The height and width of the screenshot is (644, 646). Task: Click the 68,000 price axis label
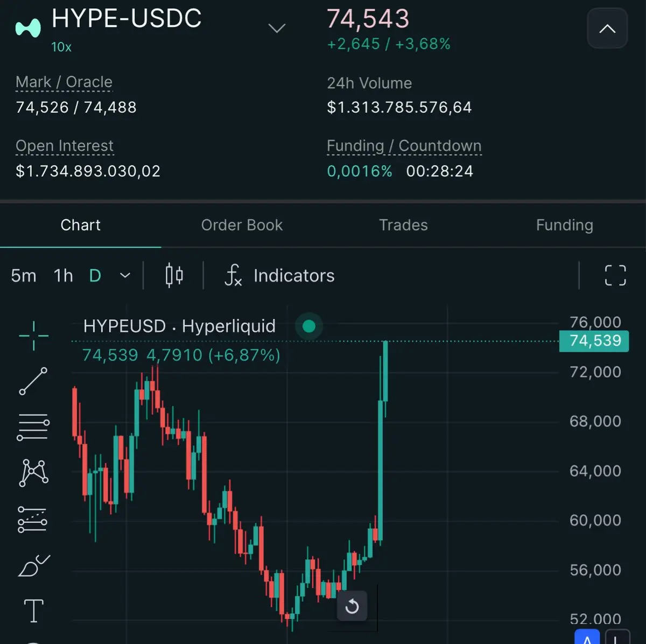[x=595, y=422]
